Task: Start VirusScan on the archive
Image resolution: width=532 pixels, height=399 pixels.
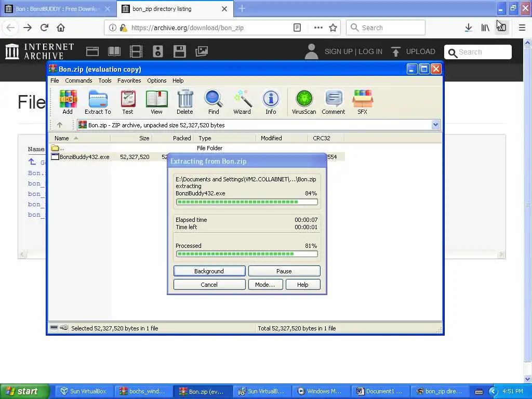Action: 304,102
